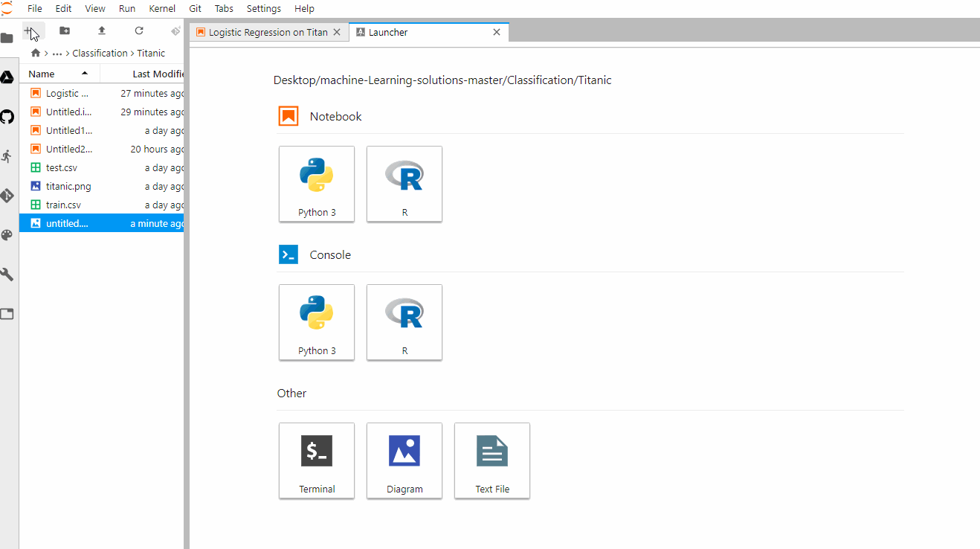
Task: Launch a Python 3 notebook
Action: coord(317,184)
